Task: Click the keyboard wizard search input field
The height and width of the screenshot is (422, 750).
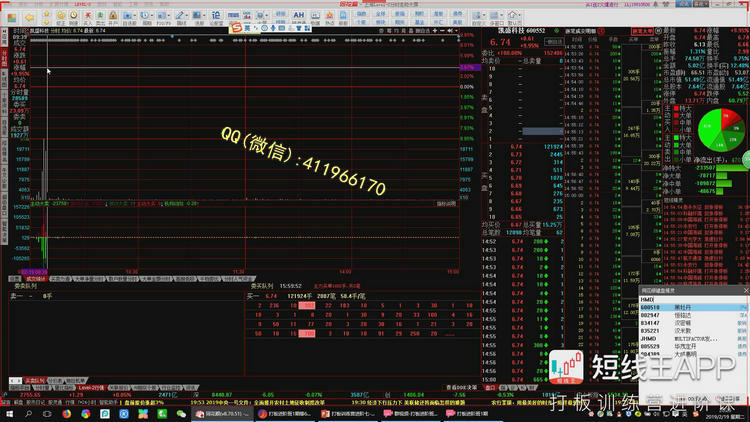Action: coord(693,300)
